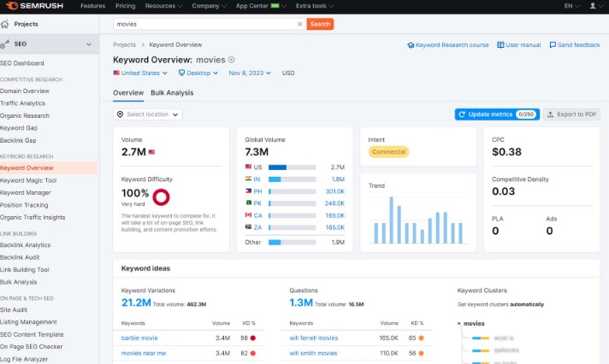Open the will smith movies link
The image size is (609, 364).
click(x=313, y=353)
